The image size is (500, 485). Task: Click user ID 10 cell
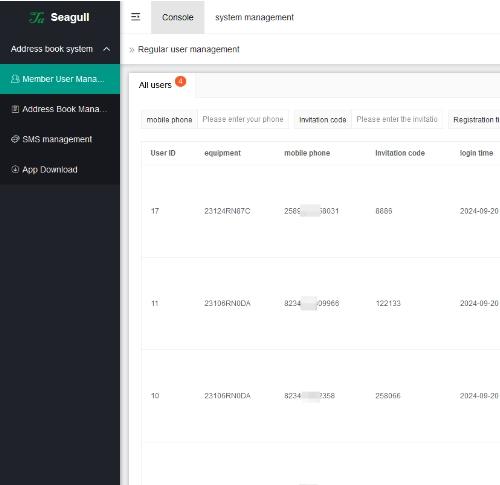point(155,396)
